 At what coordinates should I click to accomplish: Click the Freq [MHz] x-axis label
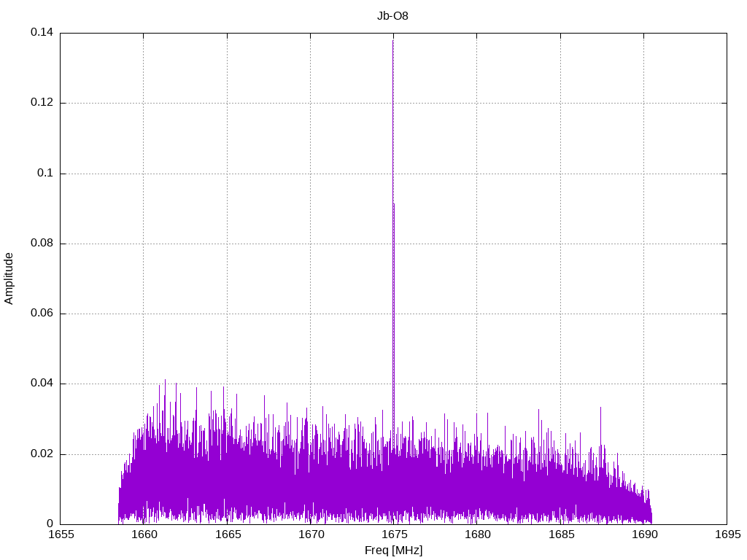[x=393, y=551]
